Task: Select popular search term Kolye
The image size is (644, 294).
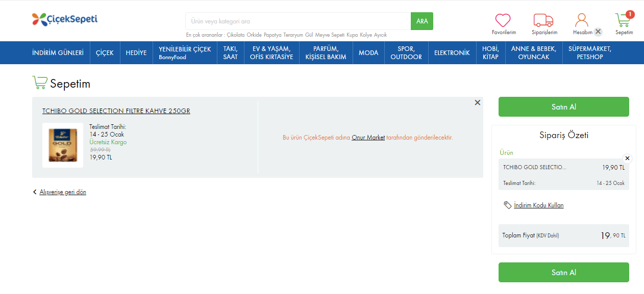Action: pyautogui.click(x=366, y=35)
